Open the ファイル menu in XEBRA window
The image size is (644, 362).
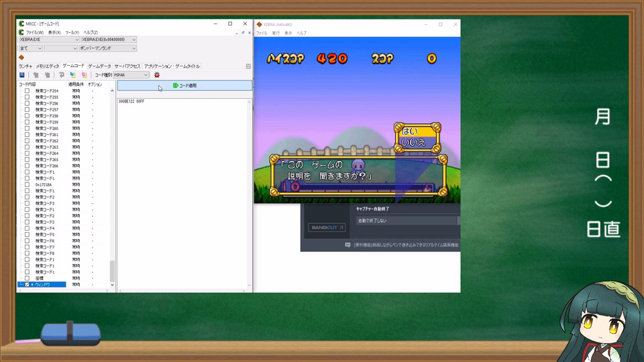coord(262,34)
